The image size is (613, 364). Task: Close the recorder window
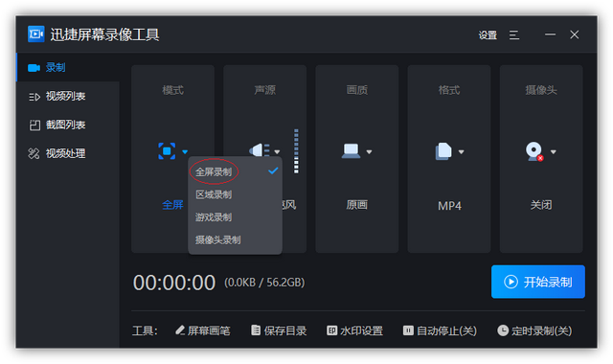pos(575,34)
